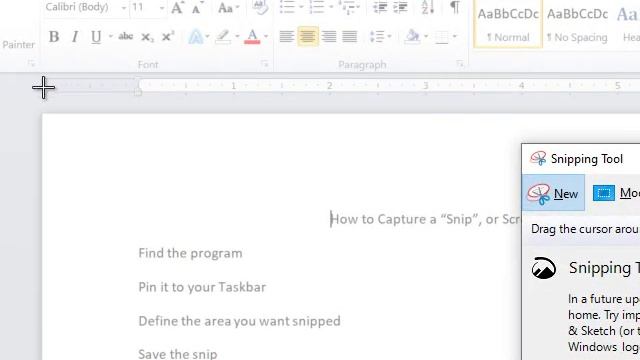Apply red font color A
The height and width of the screenshot is (360, 640).
252,37
